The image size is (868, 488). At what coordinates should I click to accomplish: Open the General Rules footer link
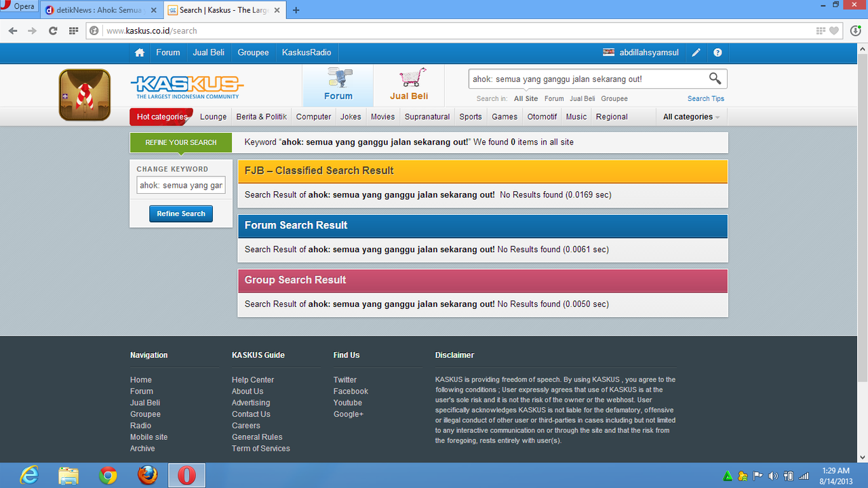pos(257,437)
